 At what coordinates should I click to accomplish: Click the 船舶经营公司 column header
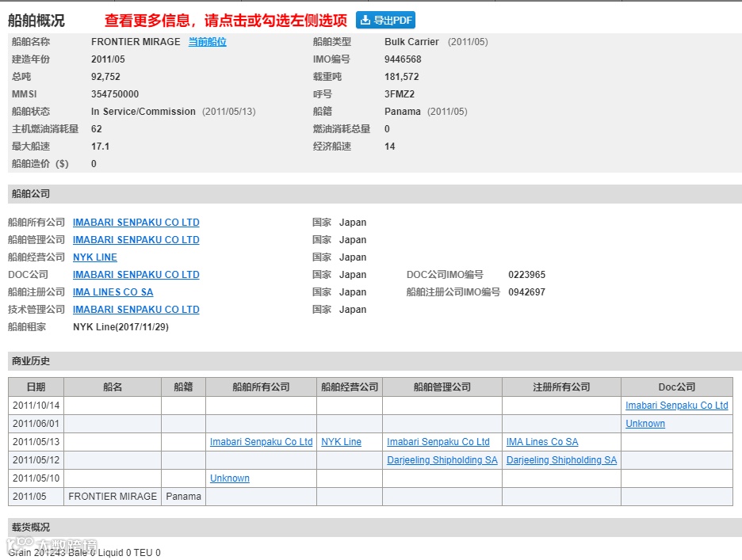click(350, 387)
